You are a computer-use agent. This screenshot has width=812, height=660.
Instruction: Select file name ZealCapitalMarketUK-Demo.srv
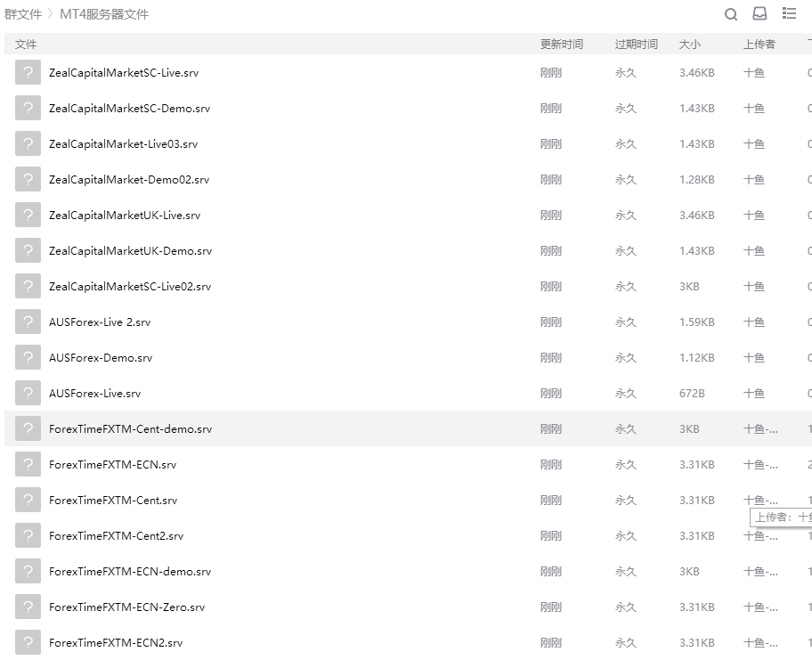(131, 251)
